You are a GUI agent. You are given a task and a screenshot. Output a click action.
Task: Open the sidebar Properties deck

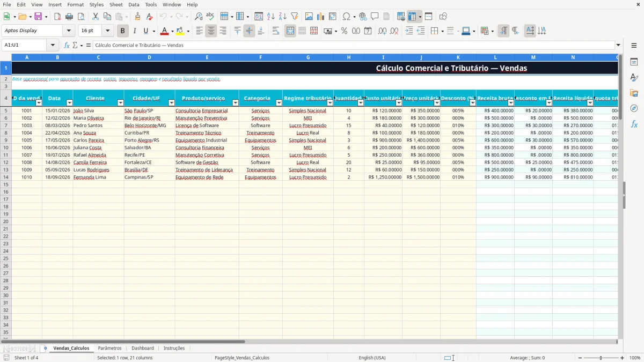(x=634, y=62)
